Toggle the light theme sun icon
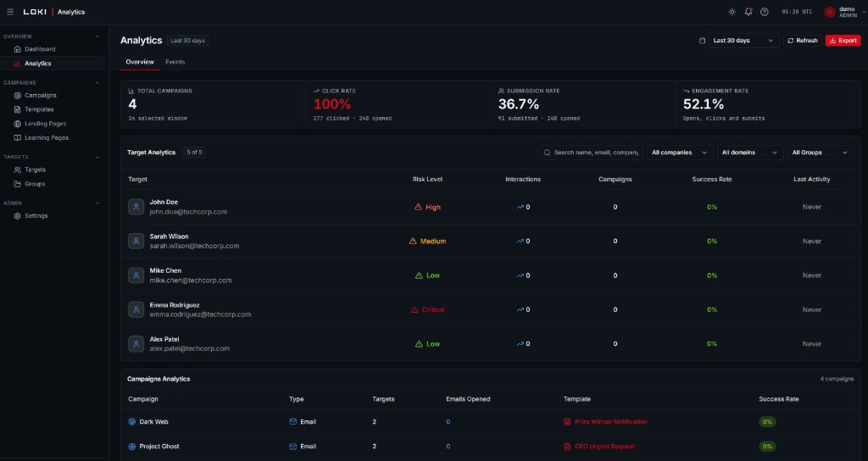 click(732, 12)
